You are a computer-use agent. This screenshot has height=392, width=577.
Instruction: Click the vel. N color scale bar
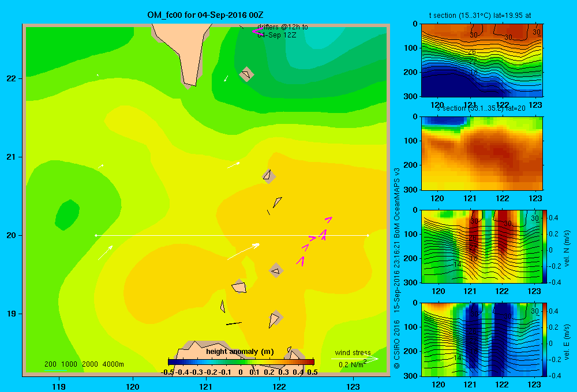(545, 246)
